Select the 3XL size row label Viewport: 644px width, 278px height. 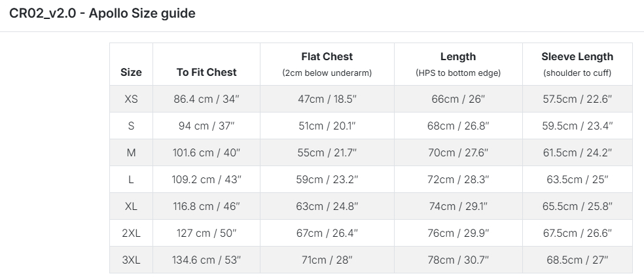point(131,260)
